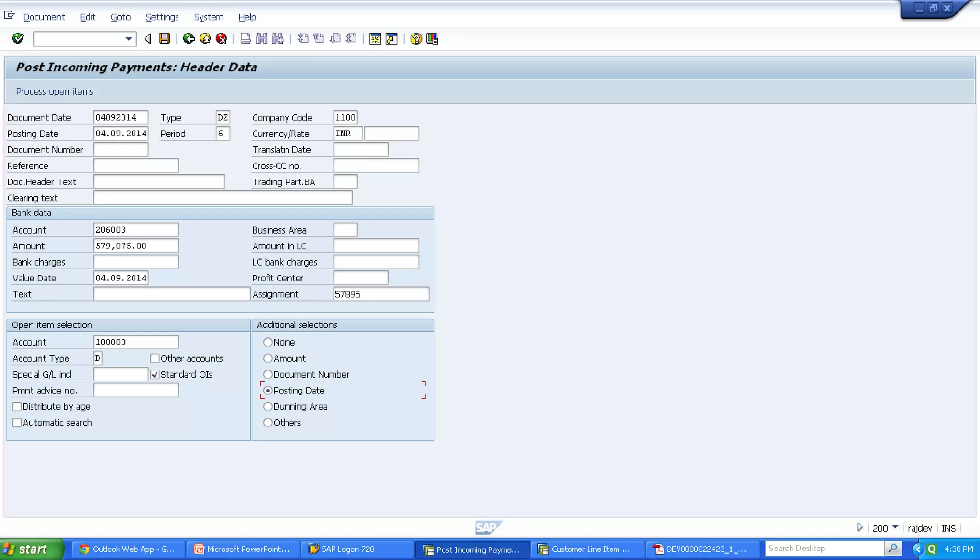The width and height of the screenshot is (980, 560).
Task: Open the Goto menu
Action: click(121, 17)
